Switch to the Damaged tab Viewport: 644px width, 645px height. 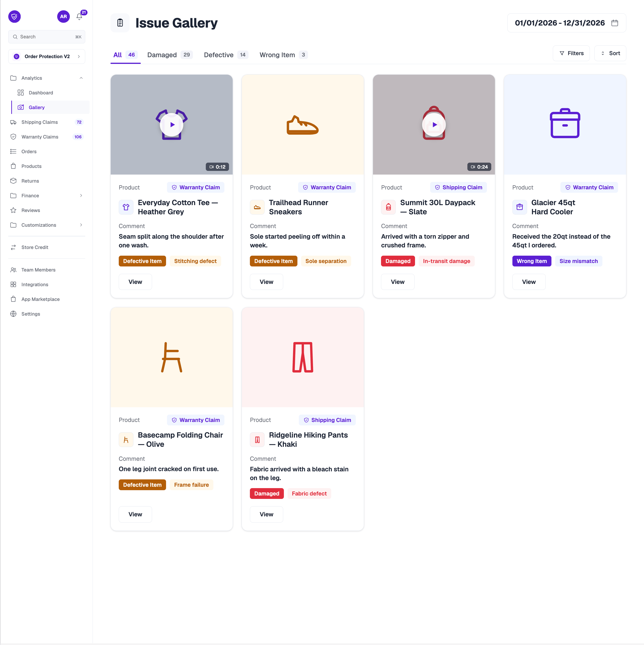[x=170, y=55]
